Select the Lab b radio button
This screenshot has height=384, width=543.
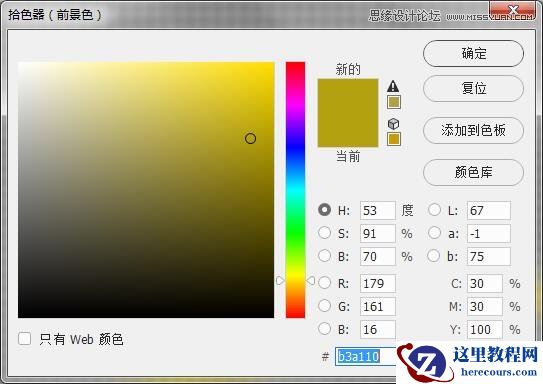click(434, 256)
